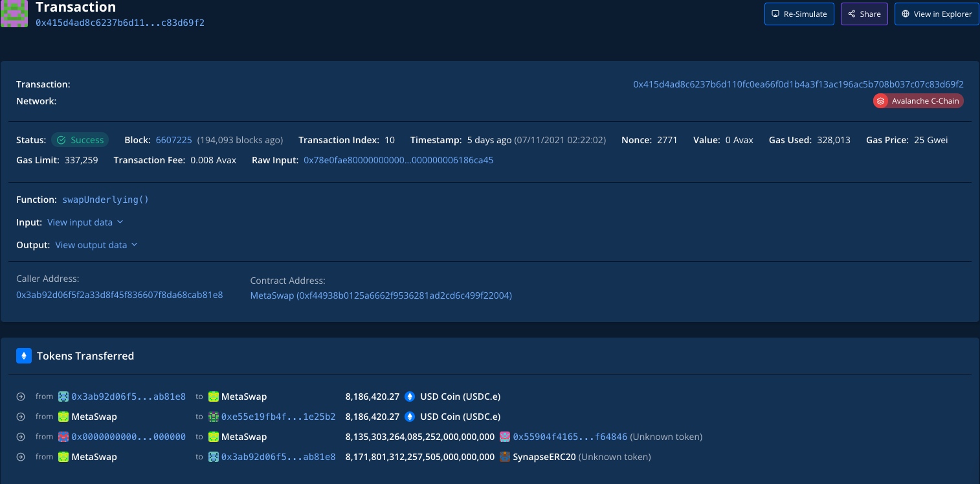Click the Raw Input hex value
The height and width of the screenshot is (484, 980).
[x=399, y=160]
